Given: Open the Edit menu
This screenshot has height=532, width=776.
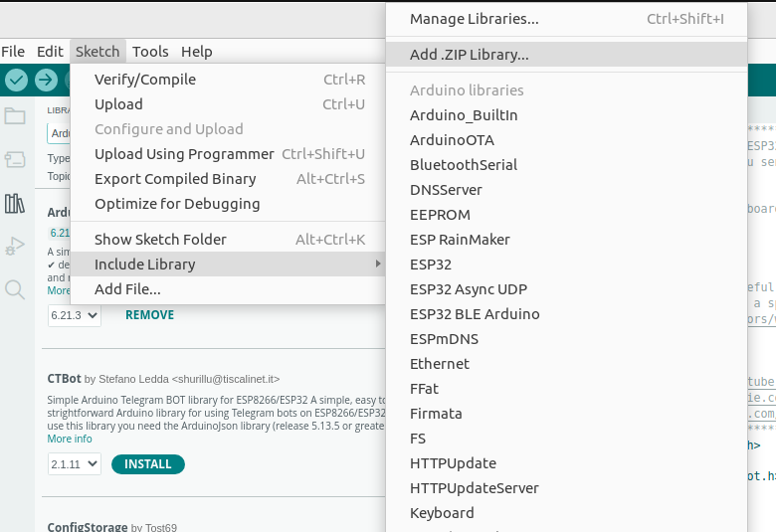Looking at the screenshot, I should pos(50,52).
